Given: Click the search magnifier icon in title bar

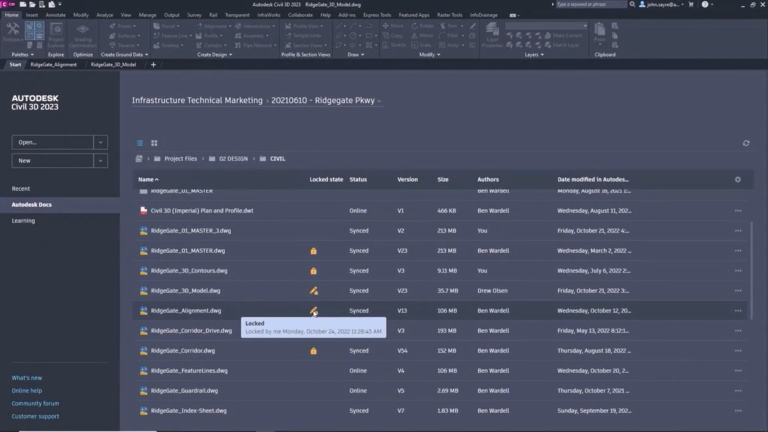Looking at the screenshot, I should pyautogui.click(x=632, y=4).
